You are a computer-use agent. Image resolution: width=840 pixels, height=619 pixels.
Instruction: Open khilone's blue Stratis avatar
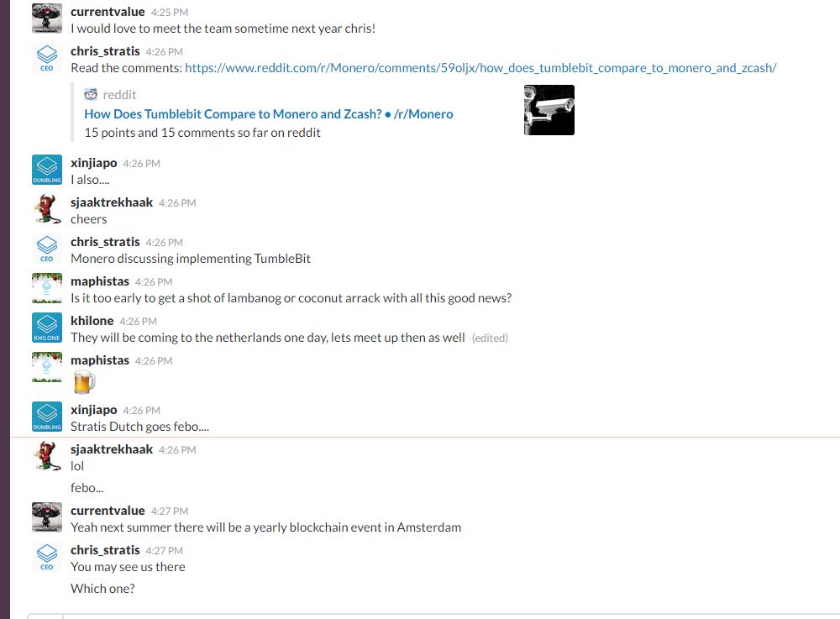[46, 328]
